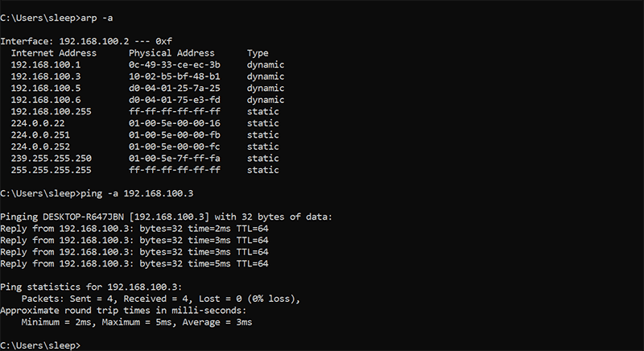The image size is (644, 351).
Task: Click MAC address d0-04-01-75-e3-fd
Action: point(174,100)
